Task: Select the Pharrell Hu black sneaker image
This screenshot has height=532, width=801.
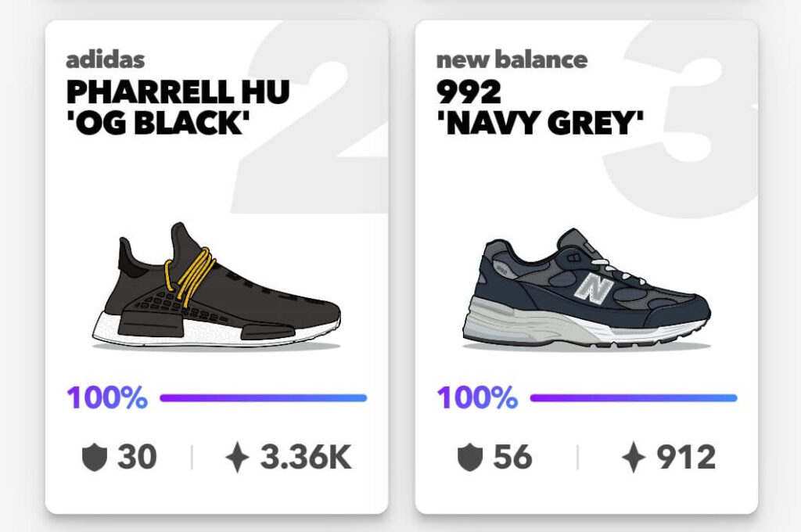Action: (217, 285)
